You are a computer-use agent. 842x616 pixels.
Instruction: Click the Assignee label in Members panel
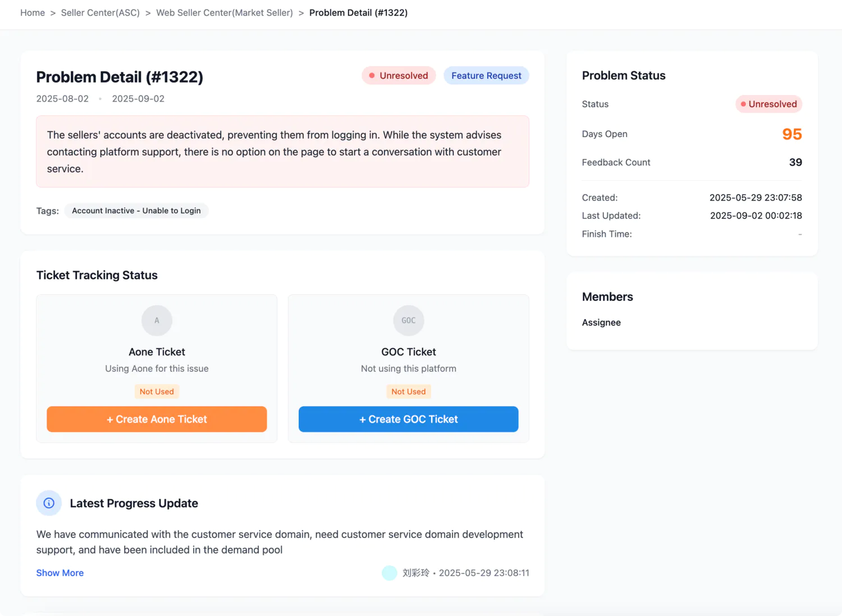pos(601,322)
